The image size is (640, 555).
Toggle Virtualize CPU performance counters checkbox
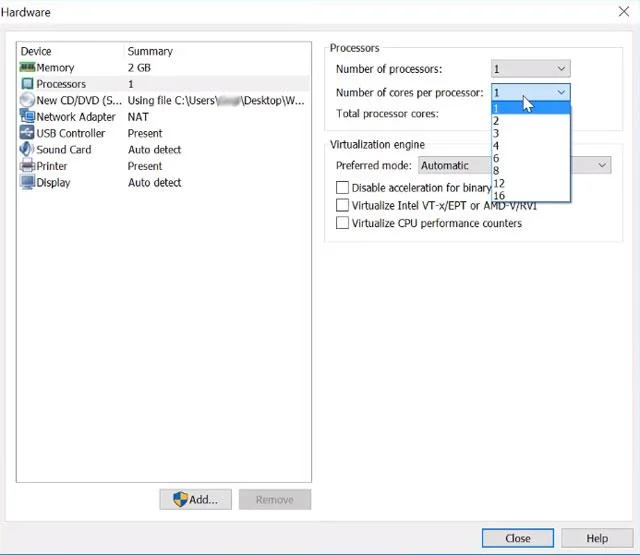pos(342,223)
